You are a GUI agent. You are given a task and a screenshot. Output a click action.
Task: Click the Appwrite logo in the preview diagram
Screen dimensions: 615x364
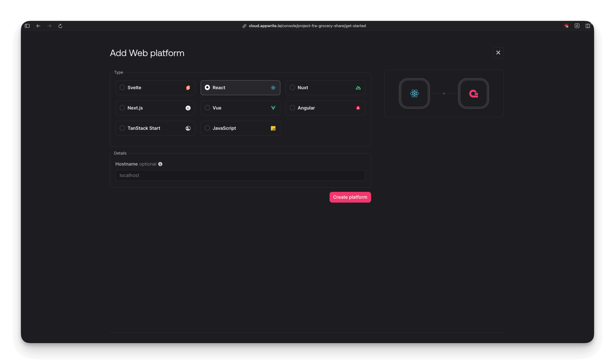[473, 93]
